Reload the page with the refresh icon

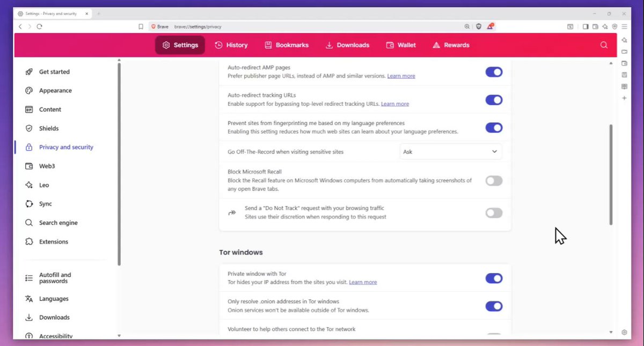pos(40,26)
